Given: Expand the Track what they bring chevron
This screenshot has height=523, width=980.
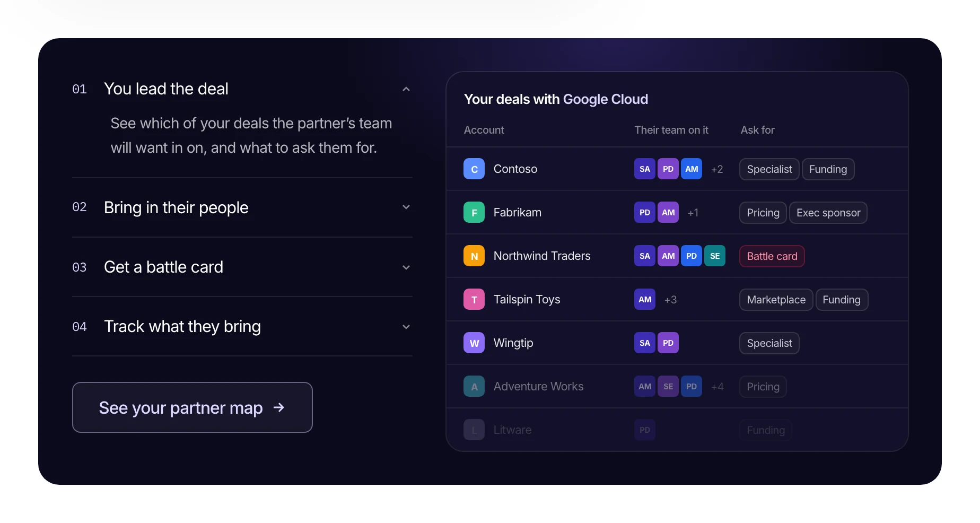Looking at the screenshot, I should [406, 327].
